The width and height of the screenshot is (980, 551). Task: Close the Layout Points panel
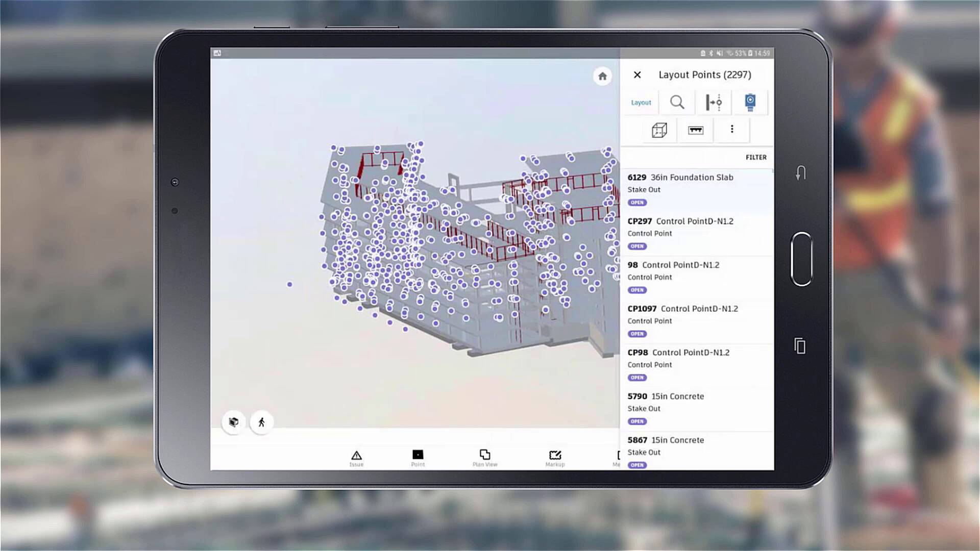pos(637,74)
